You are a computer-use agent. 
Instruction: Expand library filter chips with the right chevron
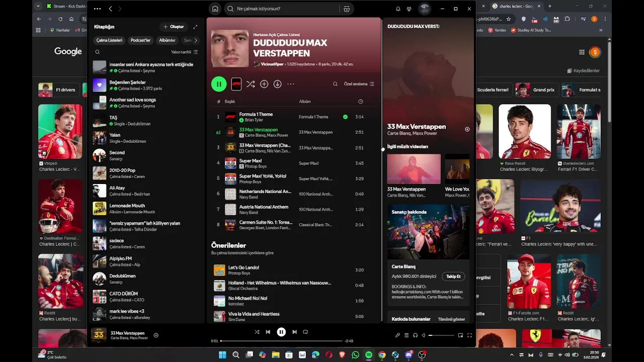click(x=195, y=40)
